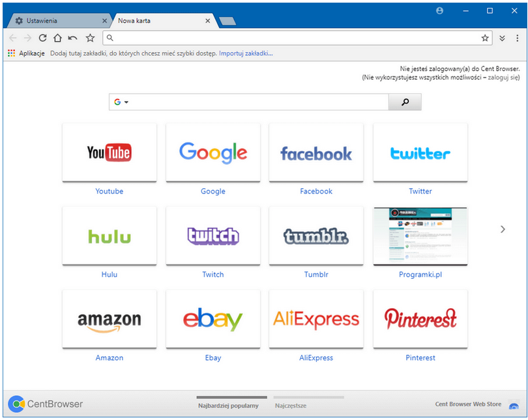Click the Ustawienia tab gear icon
This screenshot has height=420, width=528.
pos(19,21)
